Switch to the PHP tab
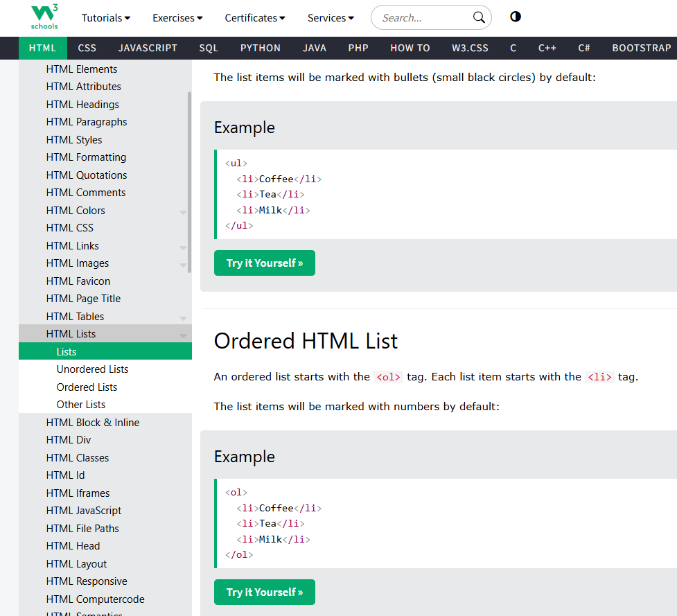 358,48
